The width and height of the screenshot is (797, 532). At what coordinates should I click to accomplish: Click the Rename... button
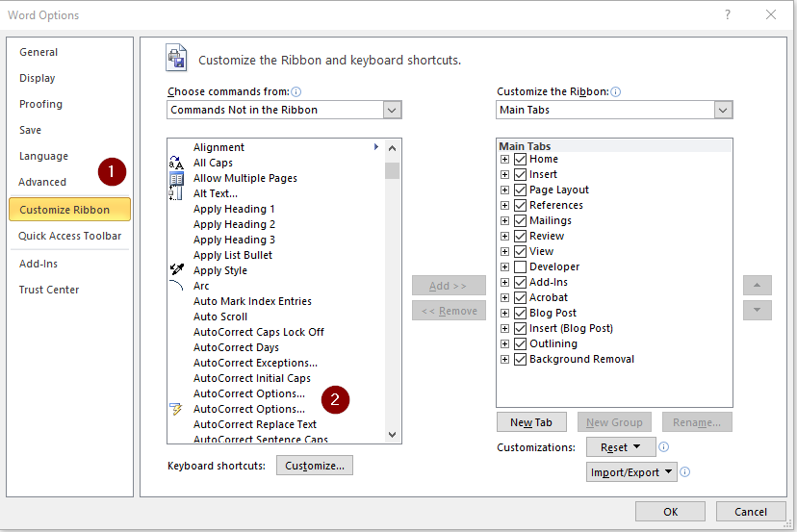pos(697,422)
